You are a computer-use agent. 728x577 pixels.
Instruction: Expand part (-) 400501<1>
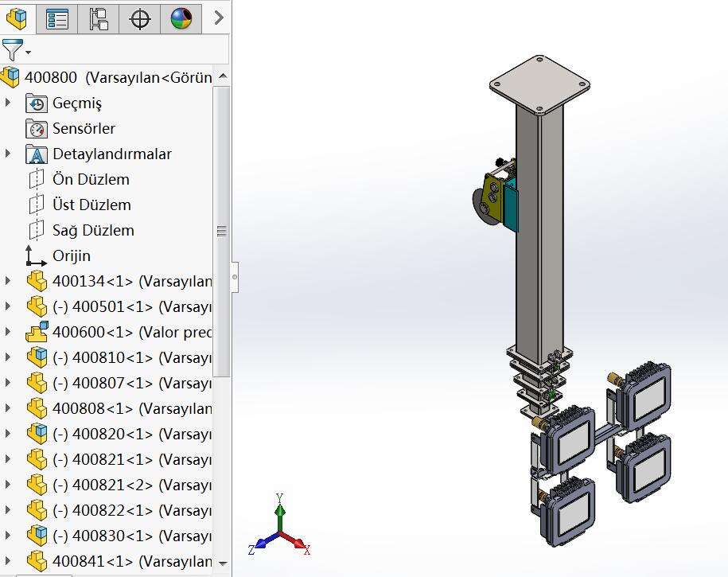[7, 306]
